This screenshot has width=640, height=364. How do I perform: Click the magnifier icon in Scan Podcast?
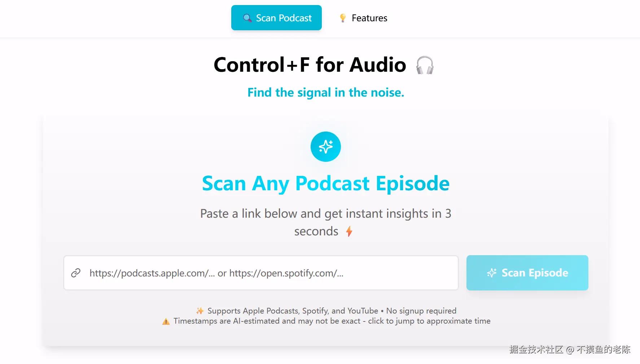tap(247, 18)
